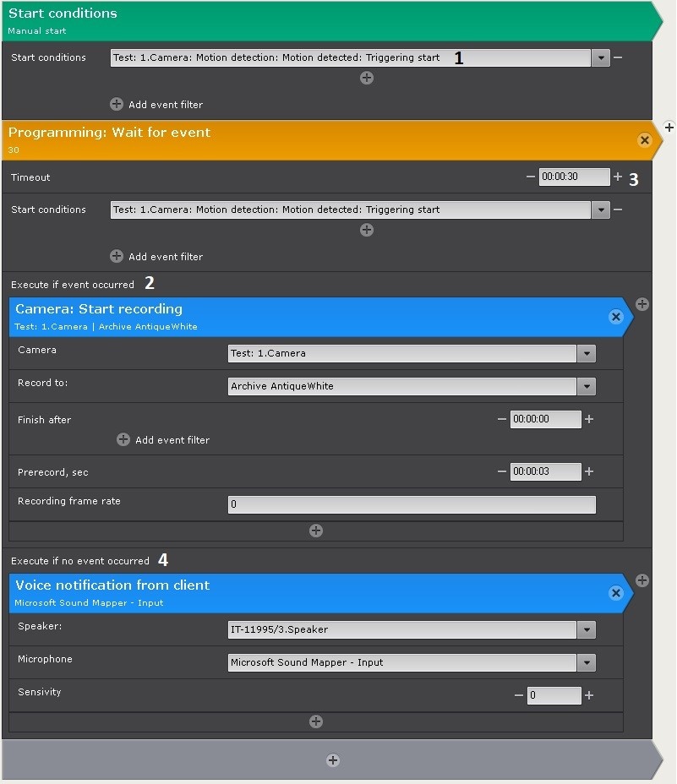Expand the Record to archive dropdown

[x=587, y=387]
